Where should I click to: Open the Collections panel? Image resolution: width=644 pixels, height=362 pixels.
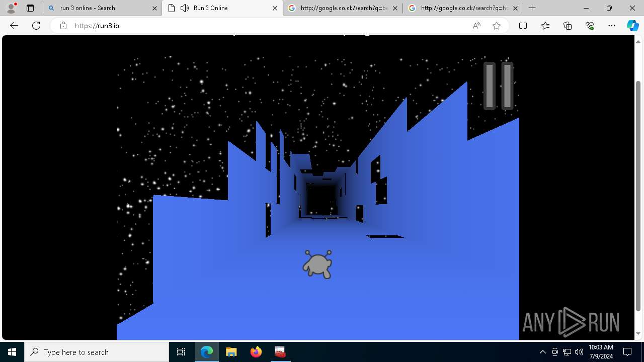coord(568,26)
